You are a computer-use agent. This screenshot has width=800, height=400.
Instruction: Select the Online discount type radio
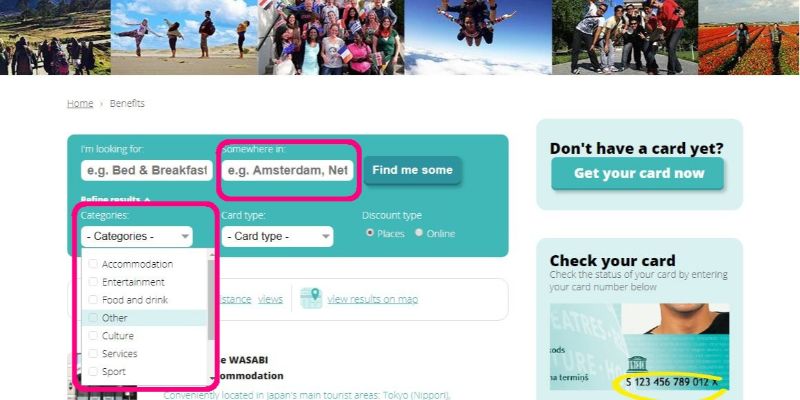[419, 233]
